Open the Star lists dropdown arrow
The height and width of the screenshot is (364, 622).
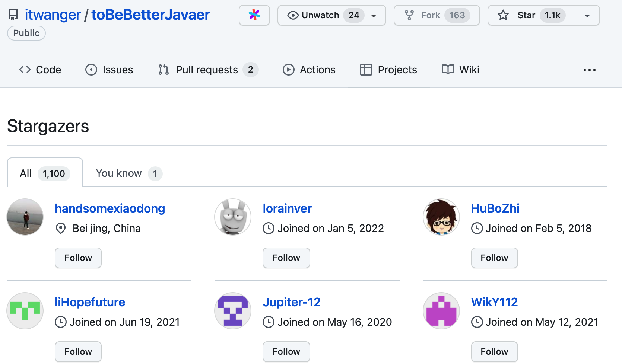(587, 16)
